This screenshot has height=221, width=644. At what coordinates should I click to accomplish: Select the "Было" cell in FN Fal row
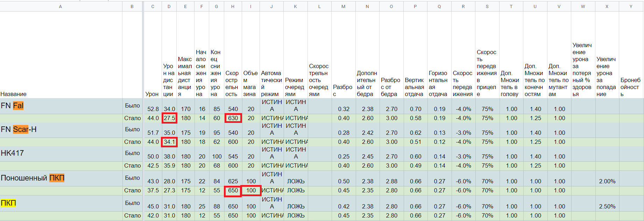132,106
